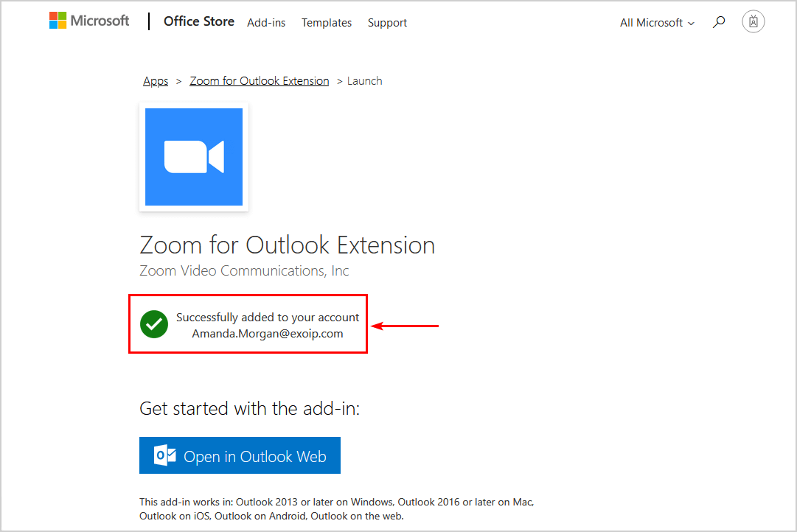Open the Templates menu
Screen dimensions: 797x532
click(327, 23)
